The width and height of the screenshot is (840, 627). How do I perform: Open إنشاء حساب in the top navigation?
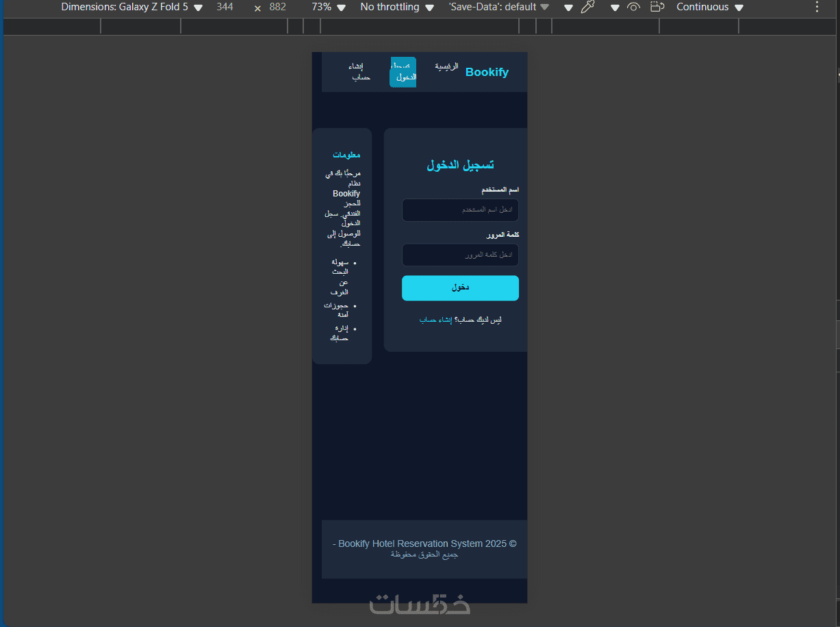(361, 72)
